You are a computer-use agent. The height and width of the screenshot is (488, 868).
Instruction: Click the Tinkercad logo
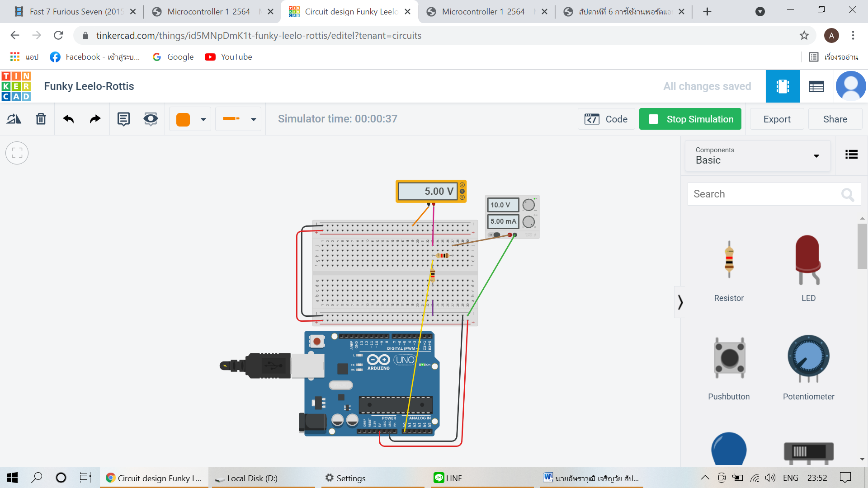click(16, 86)
